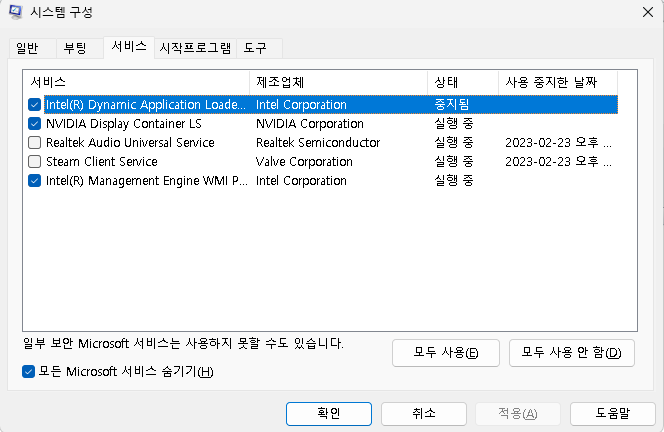Open help with the 도움말 button

pos(612,414)
